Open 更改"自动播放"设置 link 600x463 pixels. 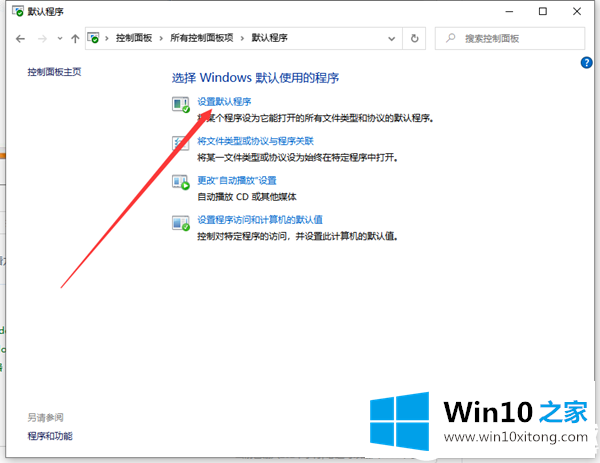[237, 180]
